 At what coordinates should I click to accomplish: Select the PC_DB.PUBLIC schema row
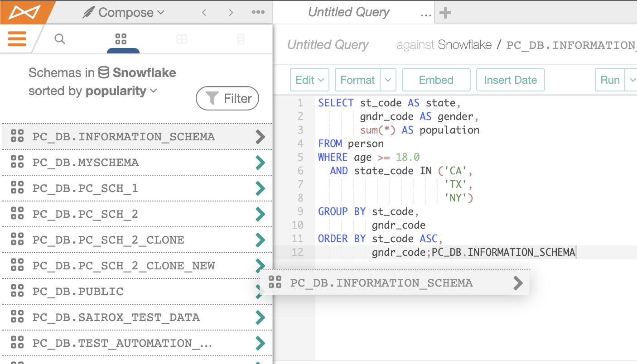click(137, 292)
